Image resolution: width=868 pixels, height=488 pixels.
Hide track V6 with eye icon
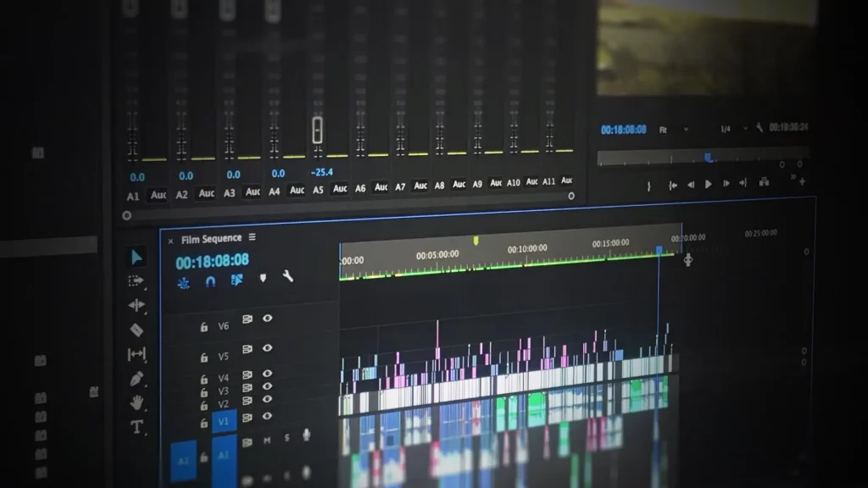click(x=267, y=319)
